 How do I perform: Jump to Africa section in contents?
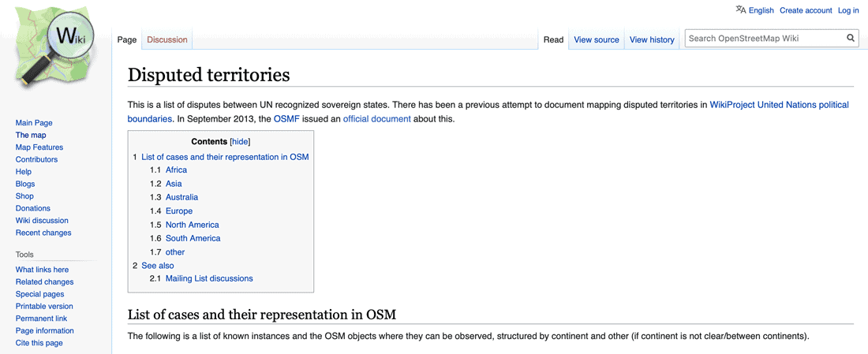click(176, 170)
